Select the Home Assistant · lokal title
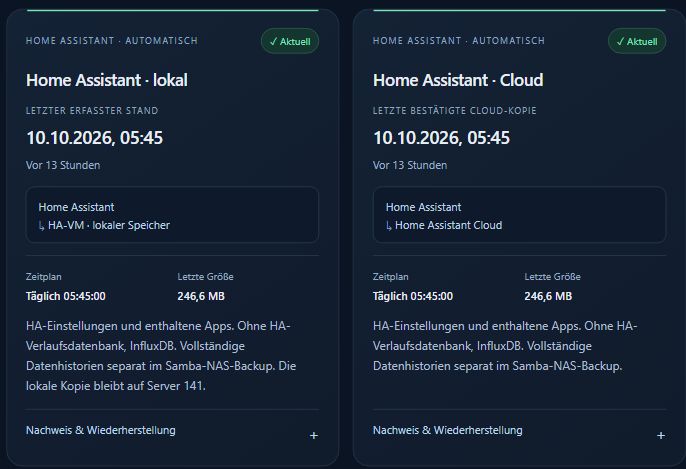The height and width of the screenshot is (469, 686). (107, 80)
